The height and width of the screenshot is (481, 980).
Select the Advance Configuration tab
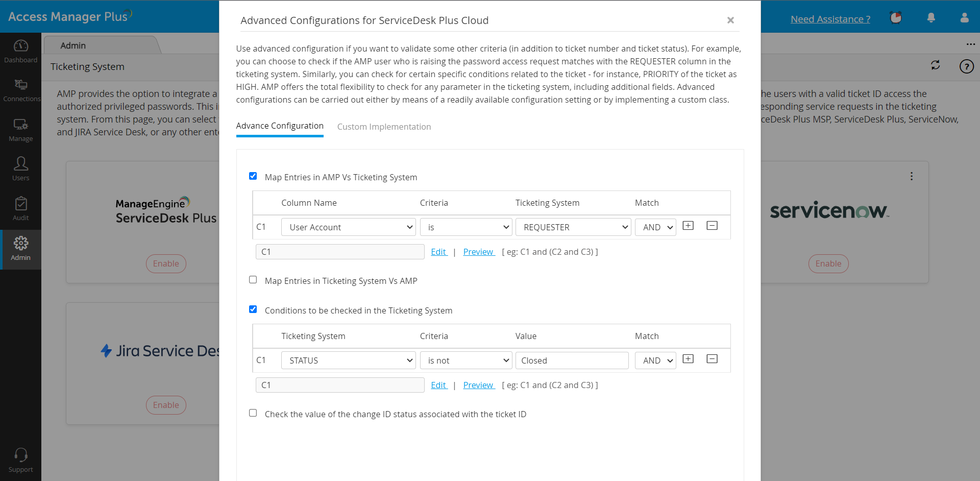[x=280, y=126]
